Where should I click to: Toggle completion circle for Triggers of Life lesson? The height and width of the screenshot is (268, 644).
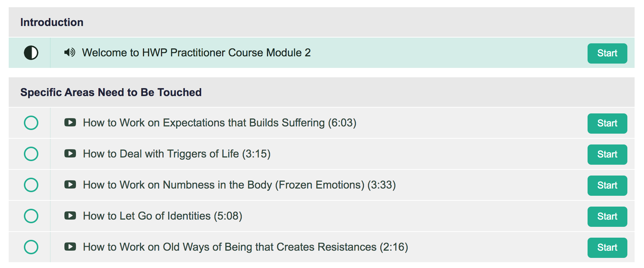point(31,154)
